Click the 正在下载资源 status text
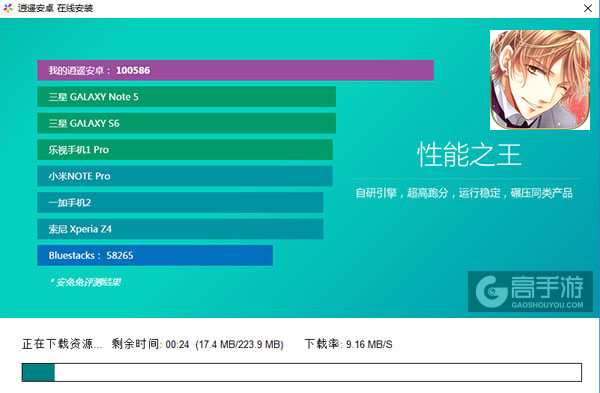 tap(62, 344)
